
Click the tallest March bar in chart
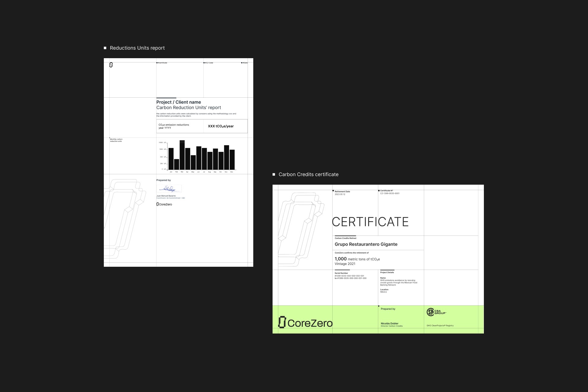point(182,155)
